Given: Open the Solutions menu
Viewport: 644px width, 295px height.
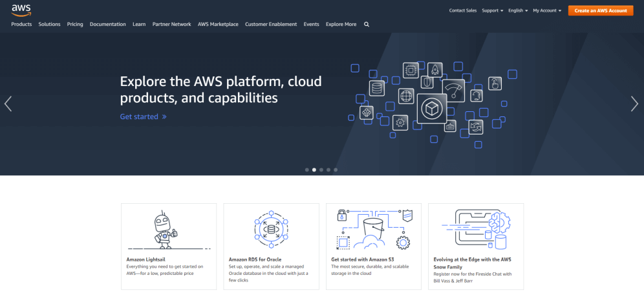Looking at the screenshot, I should click(x=49, y=24).
